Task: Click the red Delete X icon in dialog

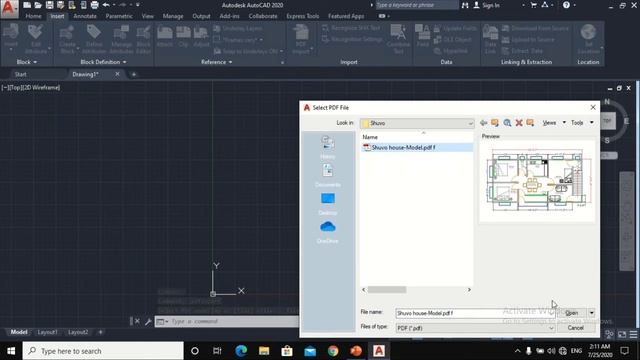Action: 519,123
